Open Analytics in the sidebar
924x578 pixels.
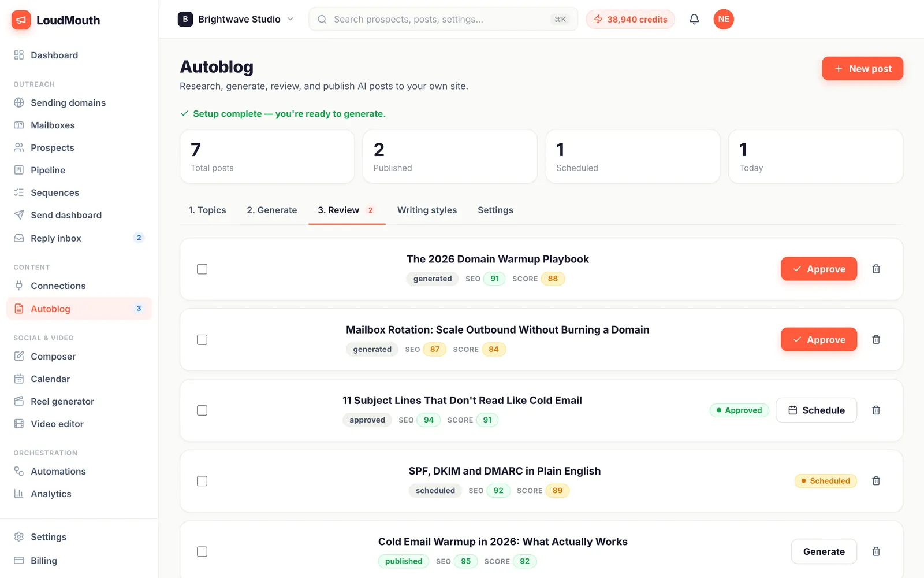[x=79, y=494]
